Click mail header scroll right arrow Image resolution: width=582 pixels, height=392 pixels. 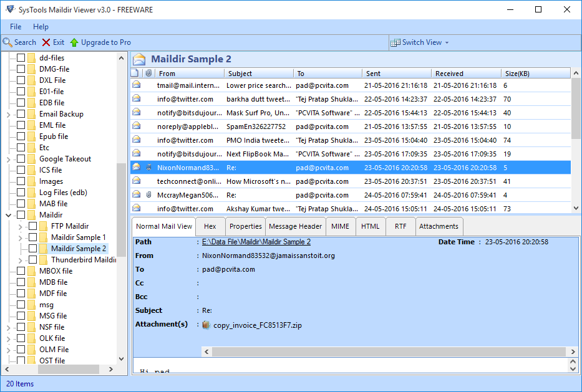573,351
